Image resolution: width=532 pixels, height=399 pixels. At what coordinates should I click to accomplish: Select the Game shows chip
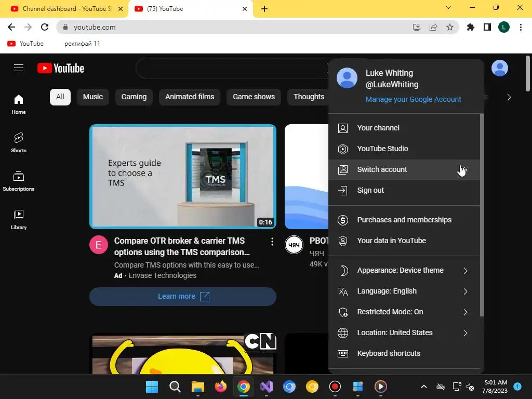tap(254, 97)
